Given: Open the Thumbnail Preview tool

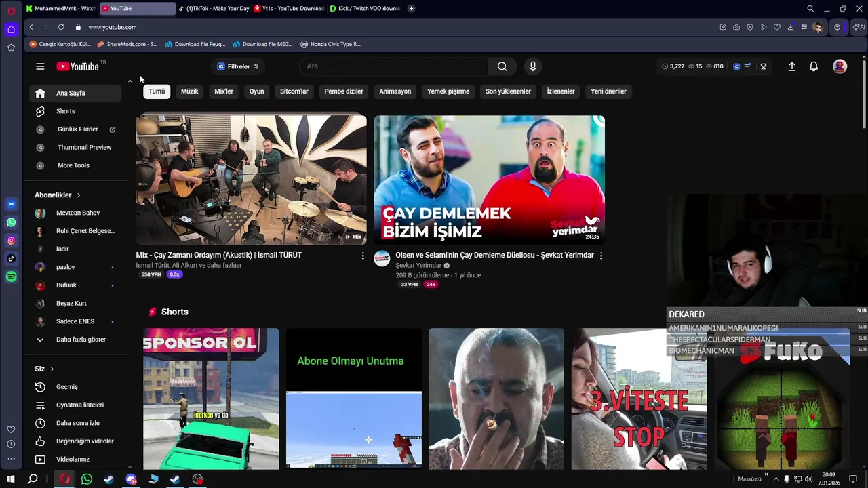Looking at the screenshot, I should click(75, 148).
